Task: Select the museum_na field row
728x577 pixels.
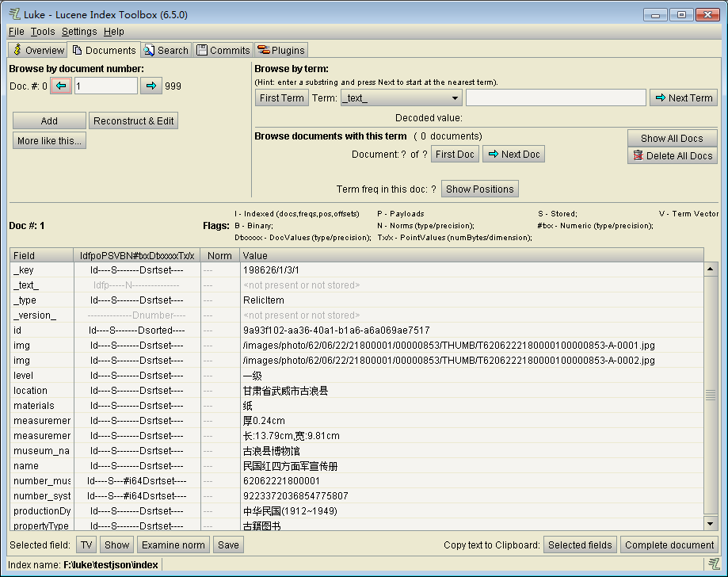Action: (356, 451)
